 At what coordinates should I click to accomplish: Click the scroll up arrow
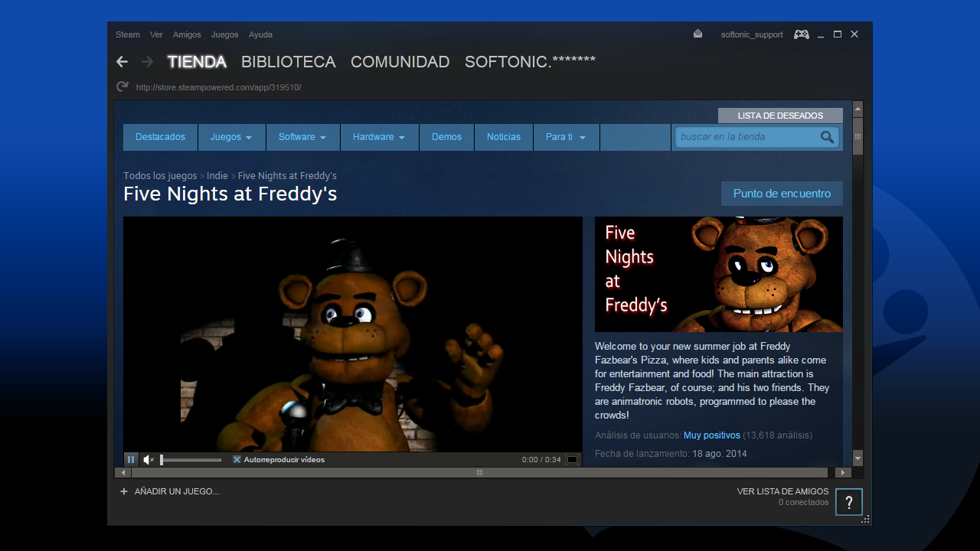857,108
